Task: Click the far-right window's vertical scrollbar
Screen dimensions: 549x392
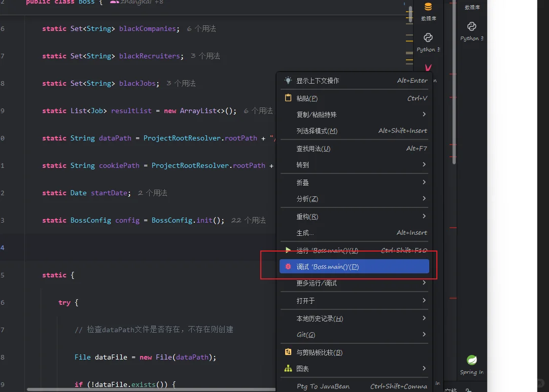Action: click(x=454, y=82)
